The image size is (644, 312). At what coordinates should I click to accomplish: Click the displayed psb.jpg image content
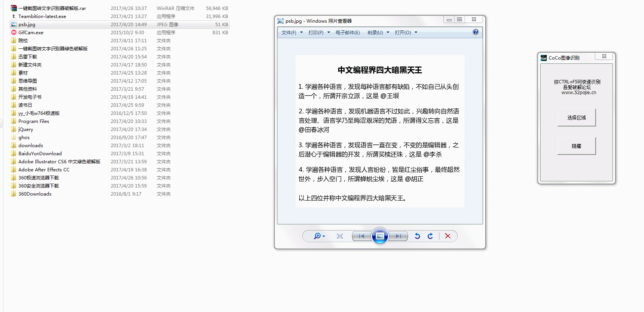click(x=380, y=131)
